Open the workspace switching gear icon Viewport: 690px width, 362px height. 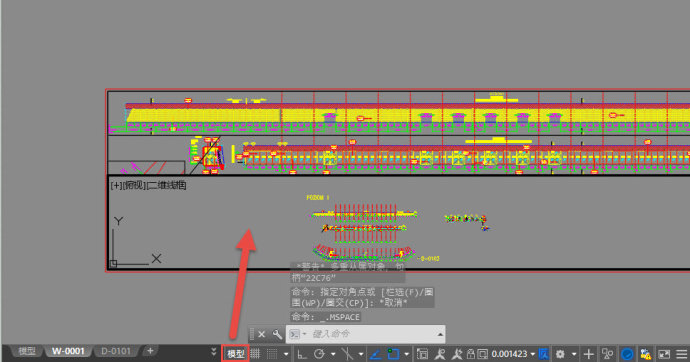coord(560,354)
